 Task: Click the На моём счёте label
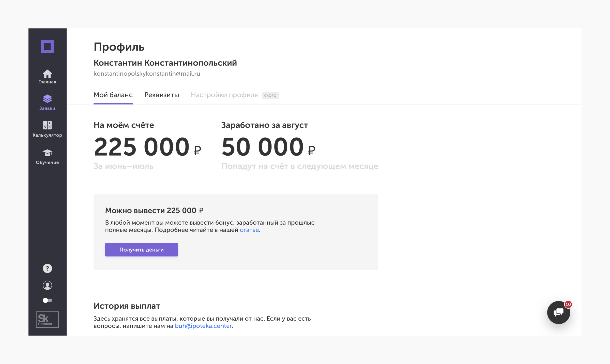coord(124,125)
